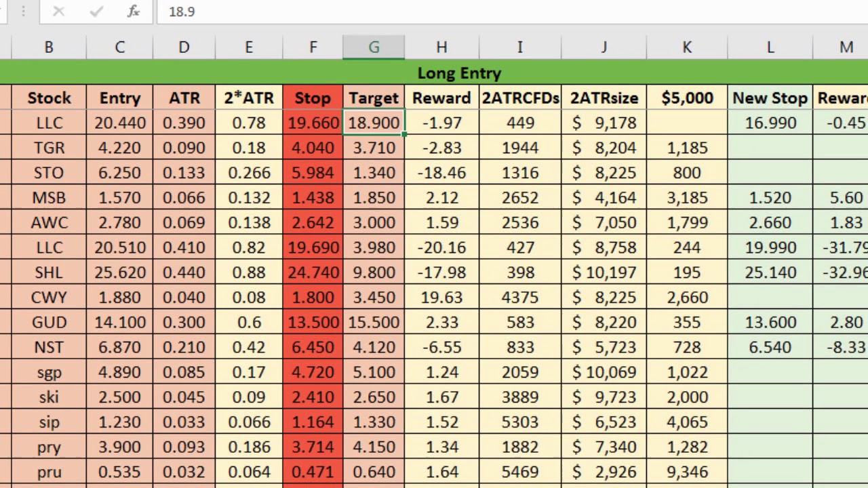The width and height of the screenshot is (868, 488).
Task: Select column G header
Action: [x=374, y=47]
